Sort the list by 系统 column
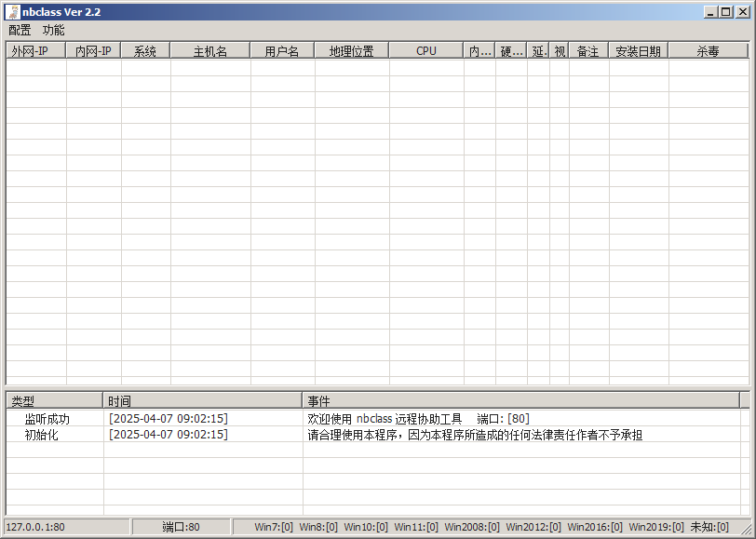Viewport: 756px width, 539px height. [145, 51]
